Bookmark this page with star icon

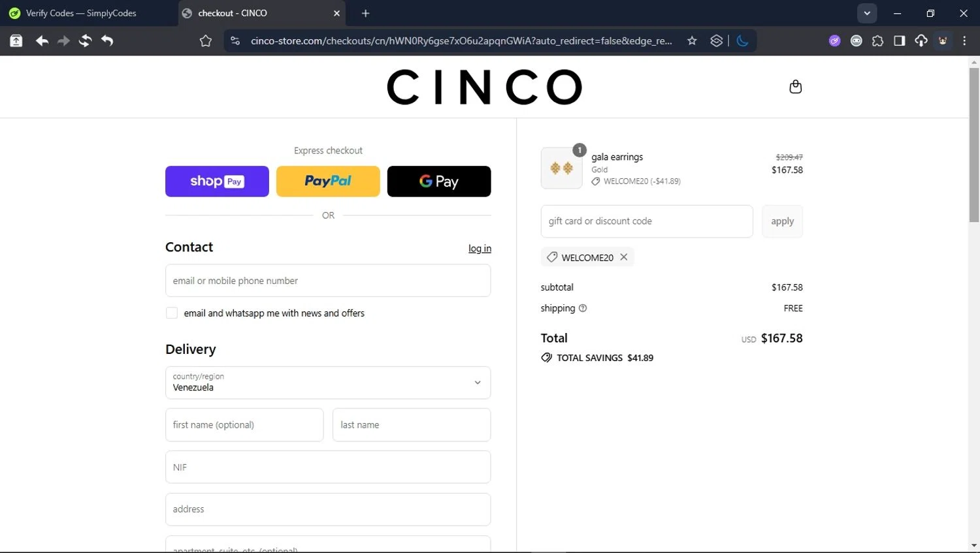click(692, 41)
